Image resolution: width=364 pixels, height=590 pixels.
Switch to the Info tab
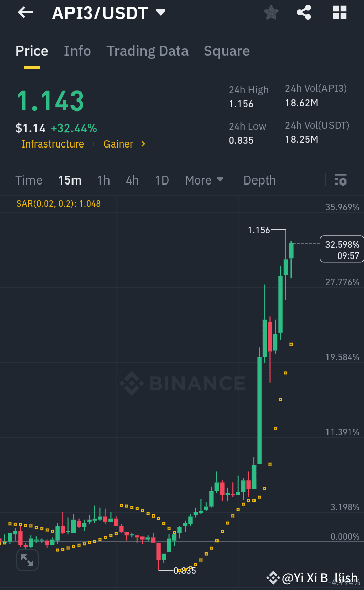click(x=77, y=51)
